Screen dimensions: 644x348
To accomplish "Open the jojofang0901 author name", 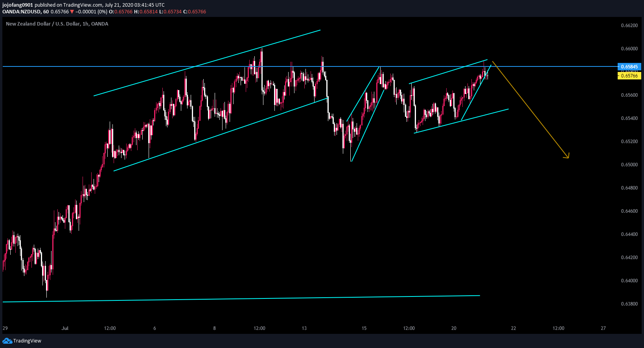I will coord(18,5).
